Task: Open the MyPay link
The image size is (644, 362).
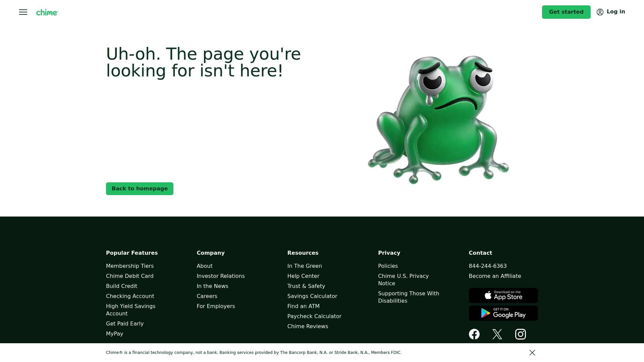Action: click(x=115, y=334)
